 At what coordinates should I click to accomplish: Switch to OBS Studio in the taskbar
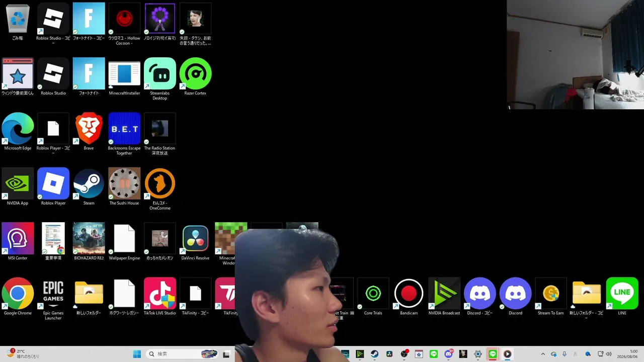(x=404, y=354)
